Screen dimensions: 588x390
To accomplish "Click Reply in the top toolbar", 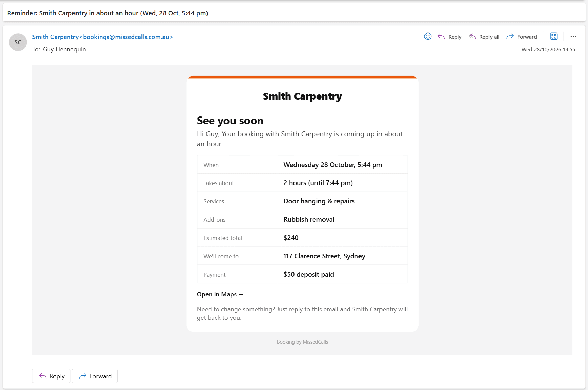I will [450, 37].
